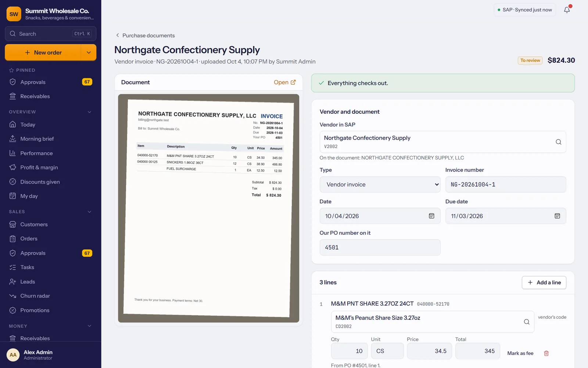
Task: Go back to Purchase documents
Action: tap(145, 36)
